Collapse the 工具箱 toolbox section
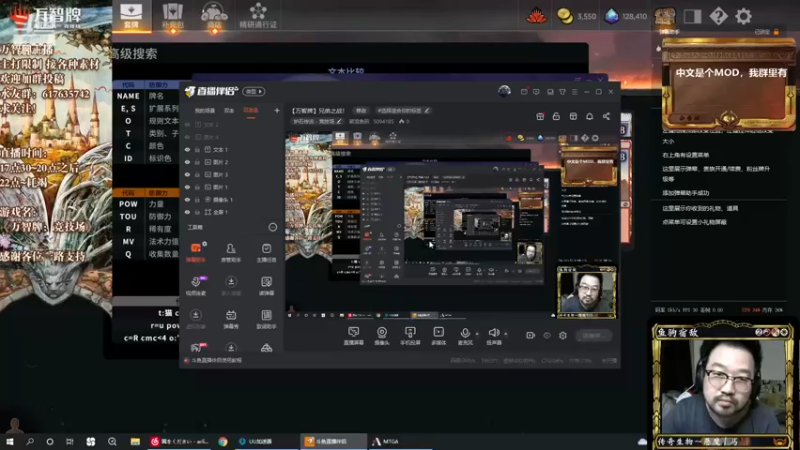 coord(272,227)
